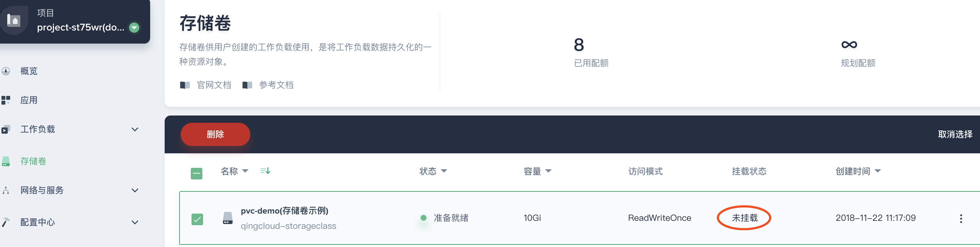Select the 概览 overview icon in sidebar
This screenshot has height=247, width=980.
pos(6,71)
